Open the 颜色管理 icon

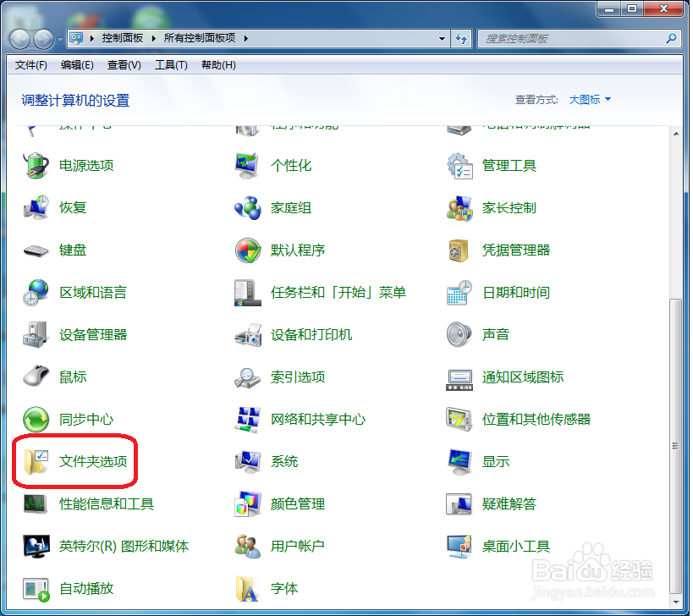[246, 503]
